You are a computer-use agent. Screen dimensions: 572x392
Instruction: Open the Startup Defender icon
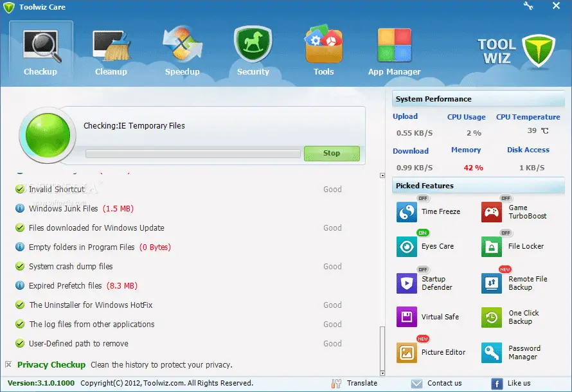pyautogui.click(x=406, y=283)
